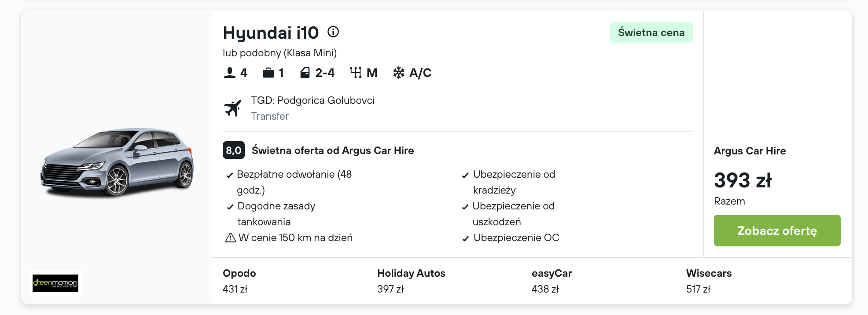The image size is (868, 315).
Task: Click 'TGD: Podgorica Golubovci' location text
Action: pos(313,100)
